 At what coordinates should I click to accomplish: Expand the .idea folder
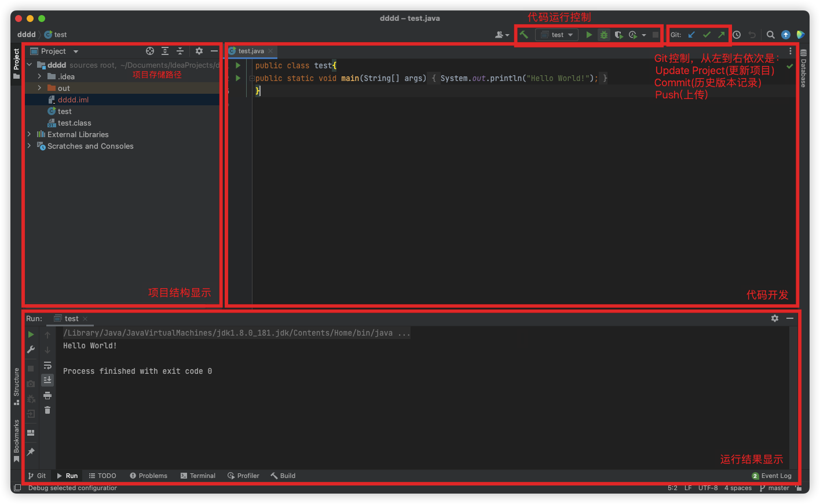click(39, 76)
